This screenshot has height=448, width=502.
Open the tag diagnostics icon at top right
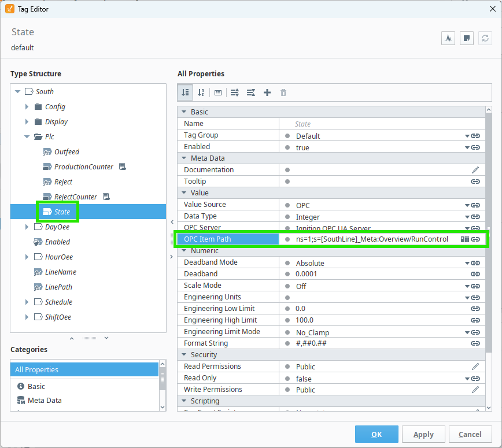pos(448,38)
